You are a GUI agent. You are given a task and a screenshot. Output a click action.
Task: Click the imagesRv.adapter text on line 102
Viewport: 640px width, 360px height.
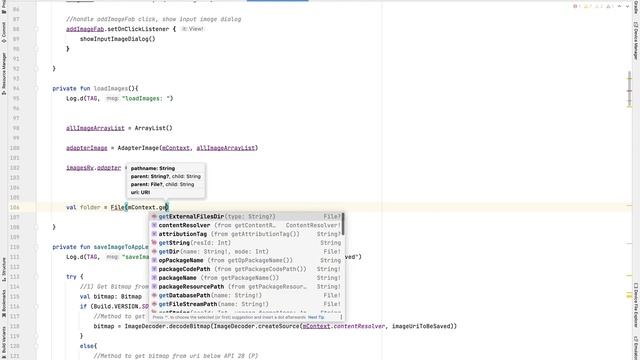point(93,168)
